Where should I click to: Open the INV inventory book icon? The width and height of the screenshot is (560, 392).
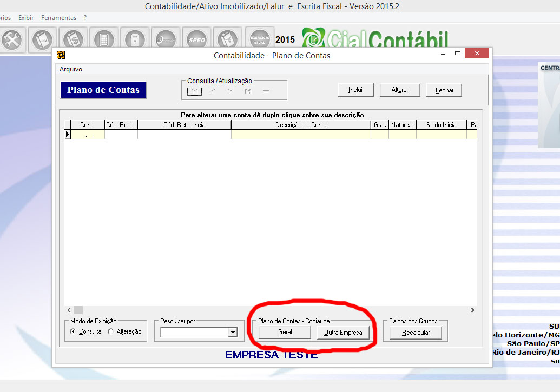[42, 39]
